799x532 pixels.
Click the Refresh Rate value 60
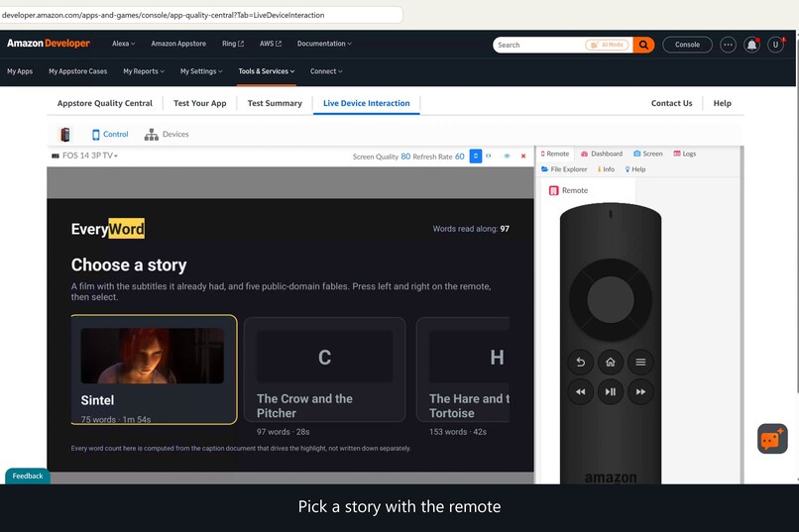point(460,157)
